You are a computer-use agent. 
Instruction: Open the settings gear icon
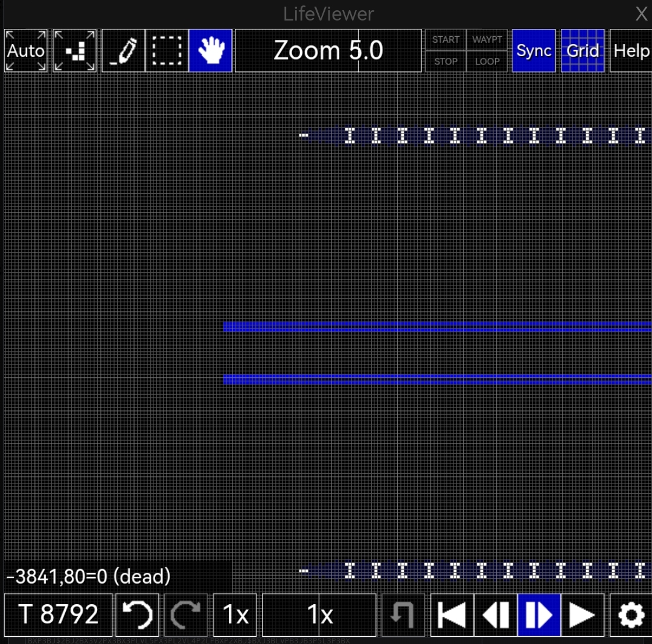click(x=631, y=615)
